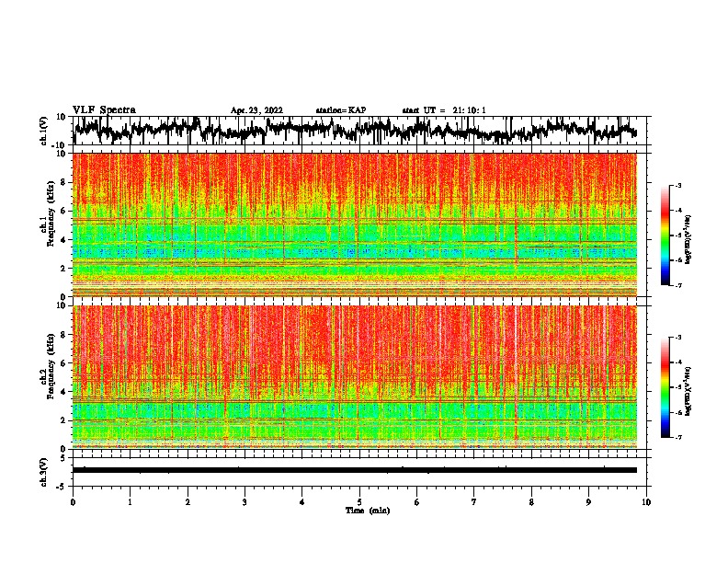The image size is (728, 563).
Task: Click the ch.3(V) axis label
Action: (x=43, y=472)
